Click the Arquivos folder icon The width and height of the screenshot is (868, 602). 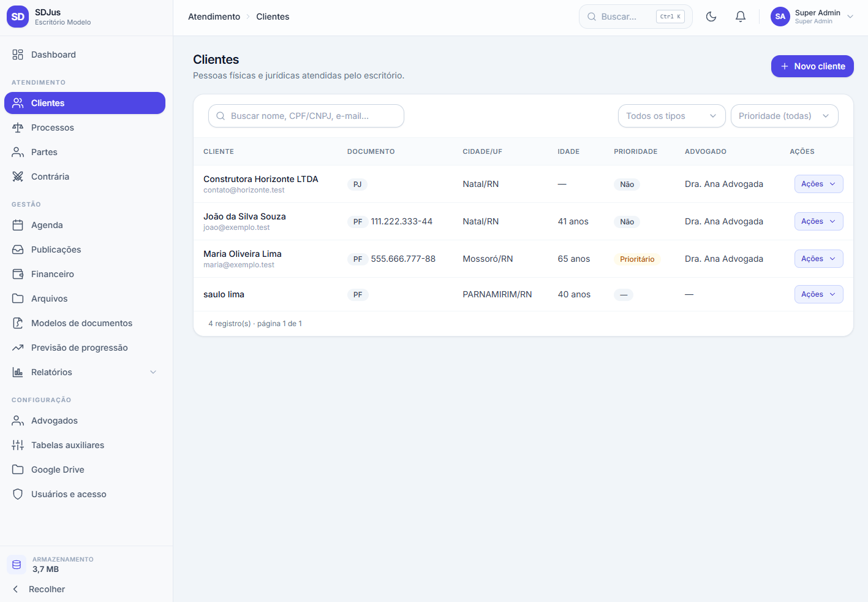point(18,299)
